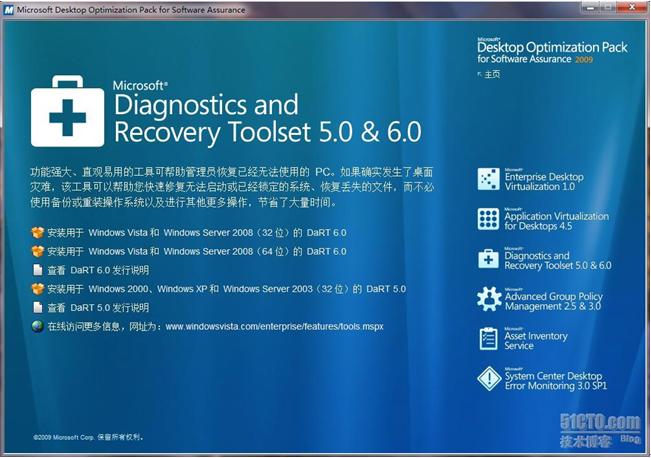Visit the windowsvista.com enterprise tools URL
The width and height of the screenshot is (651, 458).
[274, 326]
